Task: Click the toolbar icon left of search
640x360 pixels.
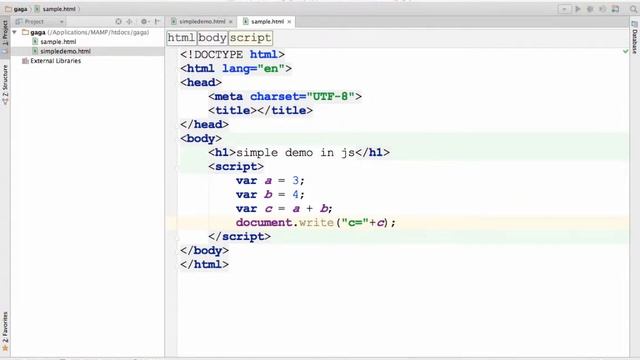Action: coord(616,9)
